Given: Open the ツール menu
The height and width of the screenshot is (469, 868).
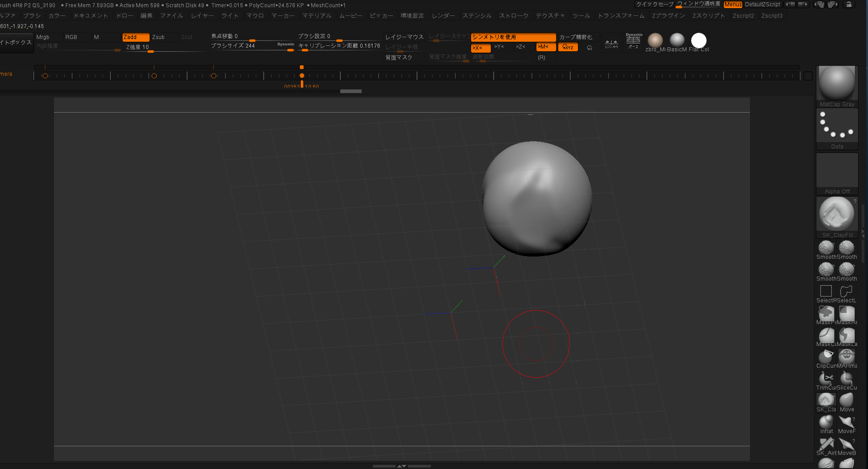Looking at the screenshot, I should click(x=581, y=16).
